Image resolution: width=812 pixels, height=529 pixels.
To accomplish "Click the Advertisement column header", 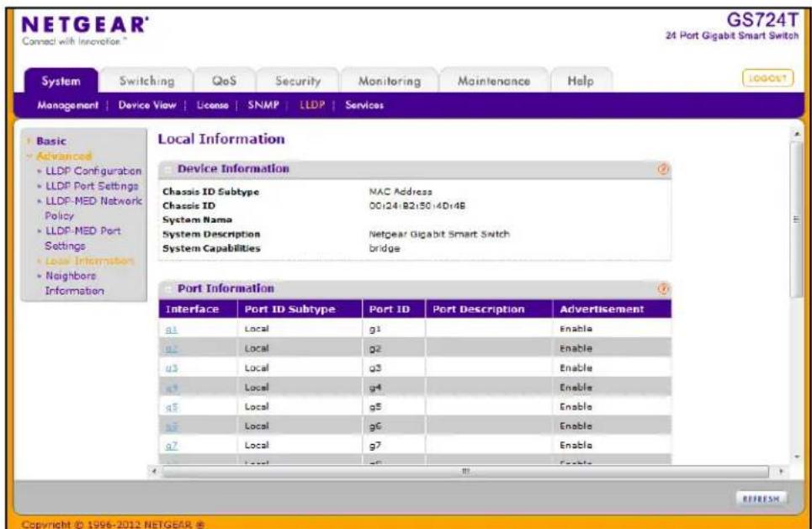I will (612, 309).
